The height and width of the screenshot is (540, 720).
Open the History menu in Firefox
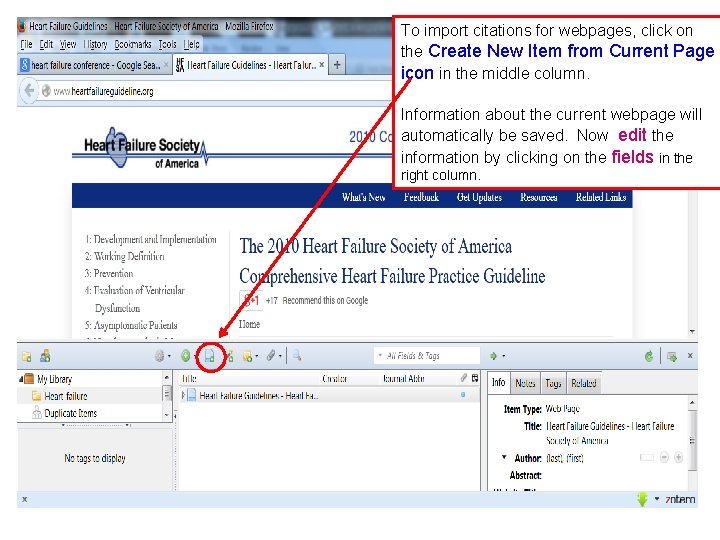[95, 45]
